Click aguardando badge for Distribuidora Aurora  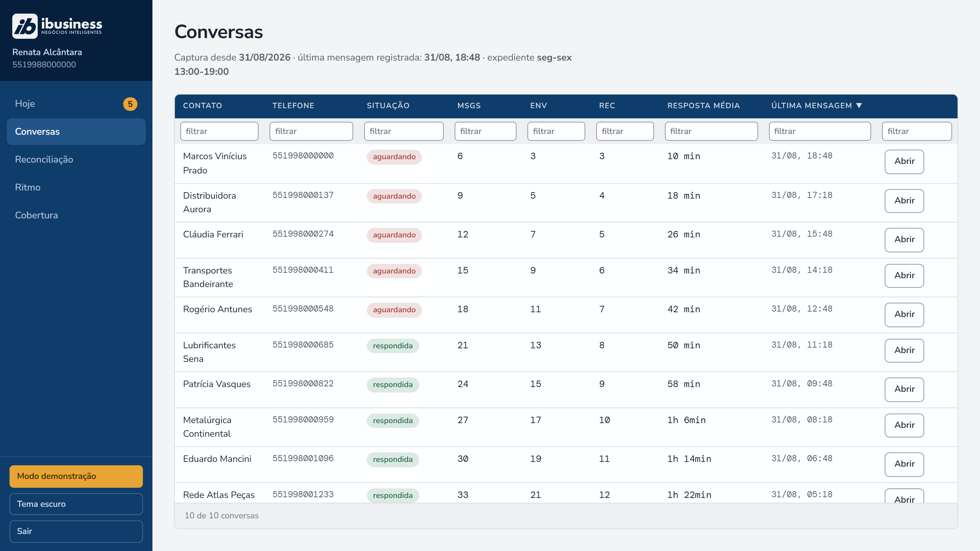[x=394, y=196]
